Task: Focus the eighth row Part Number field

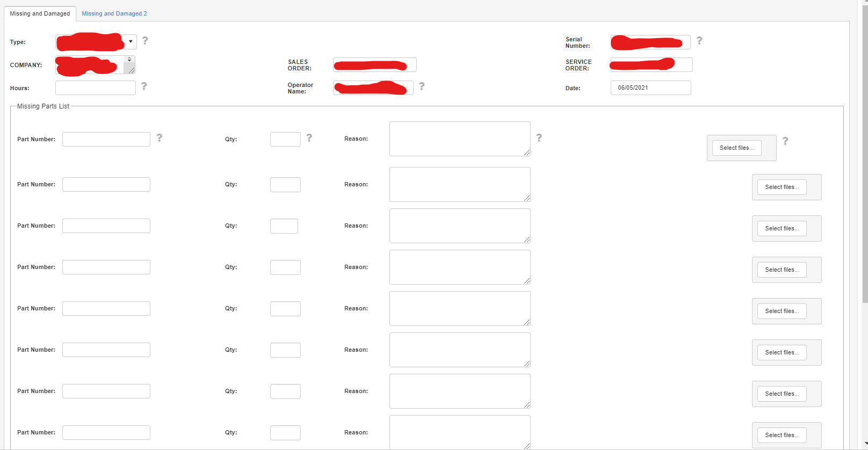Action: pyautogui.click(x=106, y=432)
